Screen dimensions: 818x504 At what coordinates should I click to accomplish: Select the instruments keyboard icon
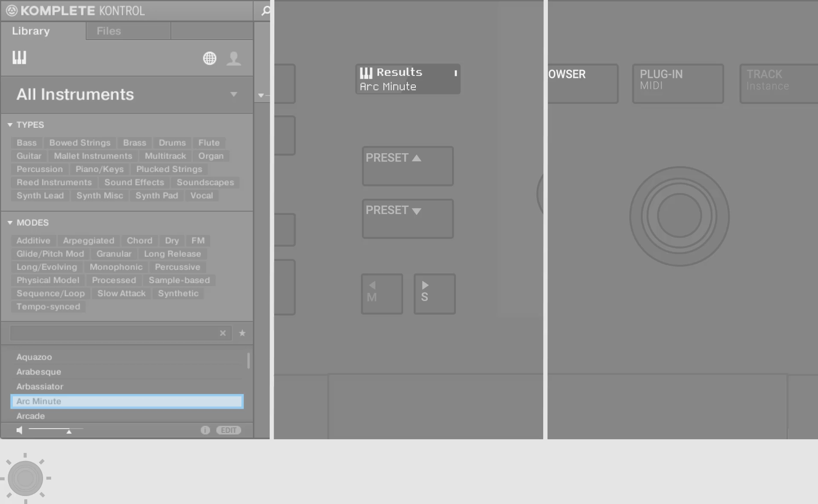[19, 57]
